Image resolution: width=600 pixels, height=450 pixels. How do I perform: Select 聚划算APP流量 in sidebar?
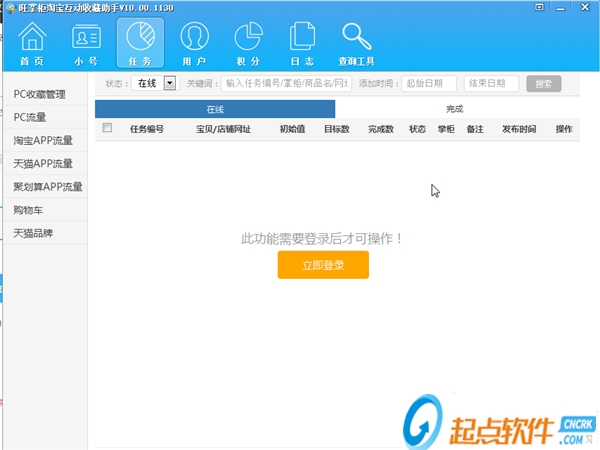[x=45, y=187]
